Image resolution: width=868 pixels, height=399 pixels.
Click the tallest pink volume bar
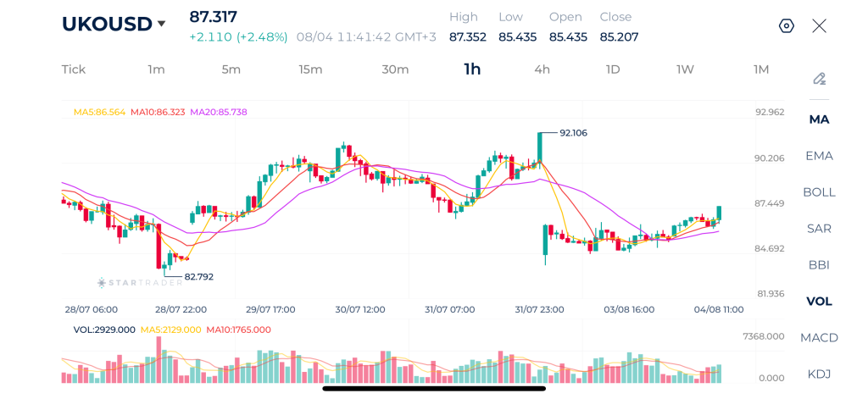coord(159,360)
